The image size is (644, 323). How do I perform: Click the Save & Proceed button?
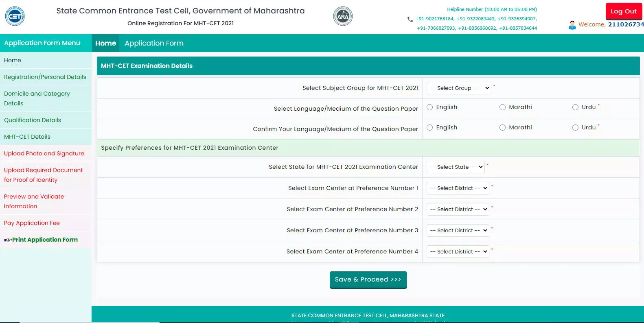368,279
